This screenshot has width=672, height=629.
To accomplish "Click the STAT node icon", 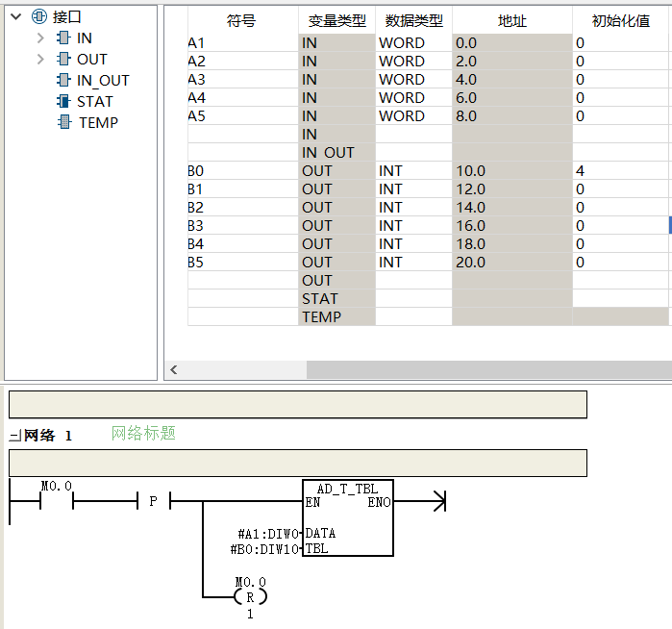I will pyautogui.click(x=63, y=101).
